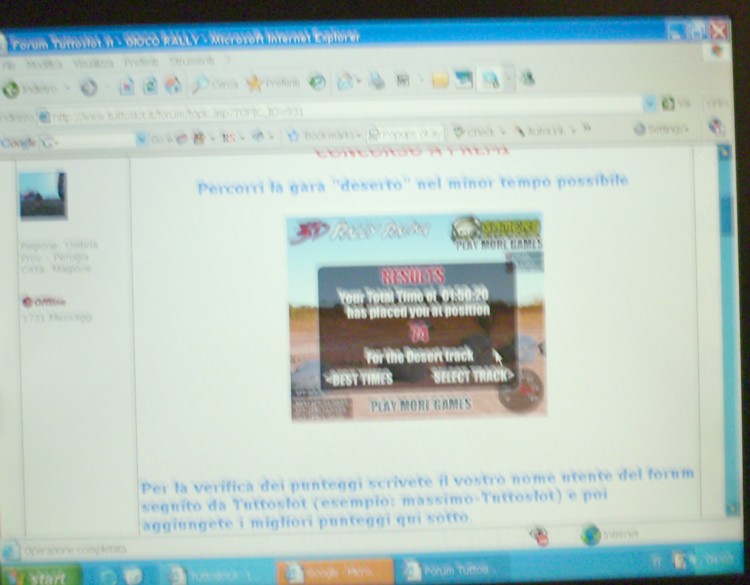750x585 pixels.
Task: Click the 3D Rally Racing logo
Action: click(360, 231)
